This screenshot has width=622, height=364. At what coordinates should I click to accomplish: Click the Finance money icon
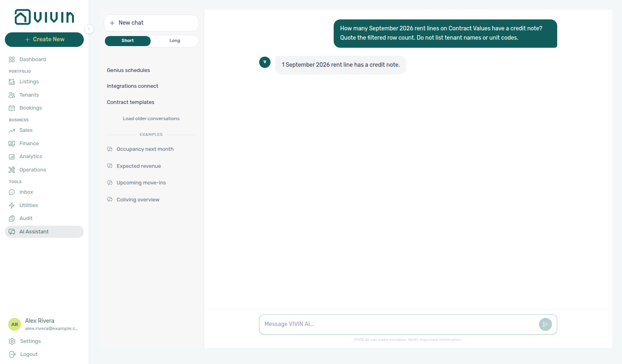(x=12, y=144)
